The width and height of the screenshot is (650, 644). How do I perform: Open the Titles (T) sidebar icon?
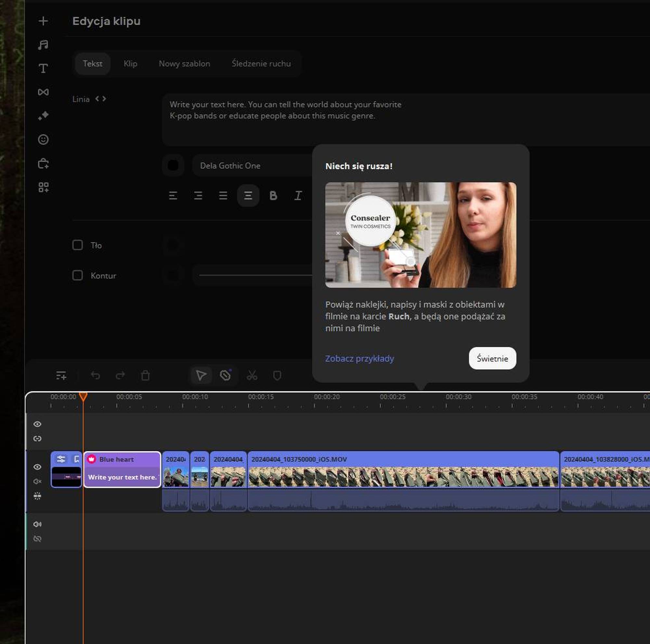[43, 69]
